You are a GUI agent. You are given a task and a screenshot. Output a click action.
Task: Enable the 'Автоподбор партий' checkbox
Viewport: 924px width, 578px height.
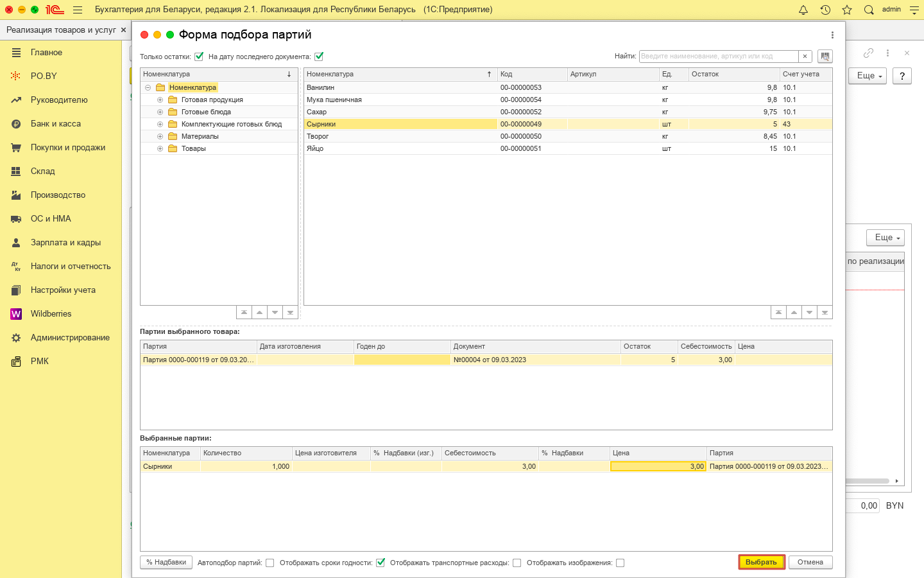270,563
